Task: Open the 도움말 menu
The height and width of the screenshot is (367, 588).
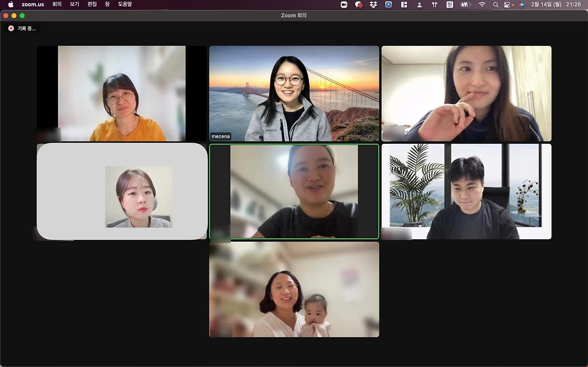Action: pos(125,5)
